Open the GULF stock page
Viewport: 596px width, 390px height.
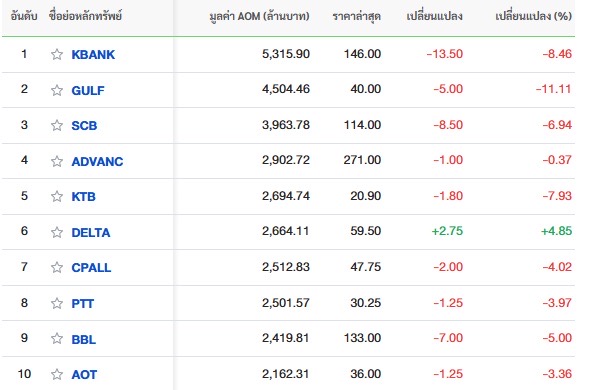[88, 90]
